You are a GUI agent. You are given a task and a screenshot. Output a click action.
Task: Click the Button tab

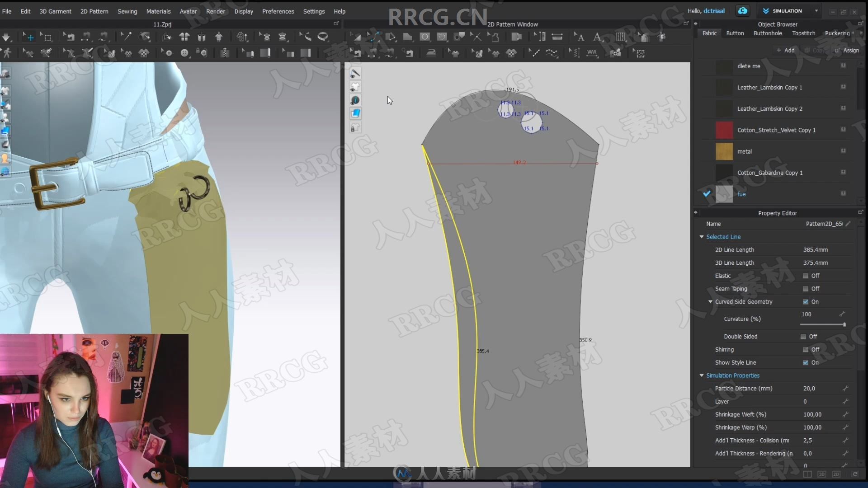[735, 33]
